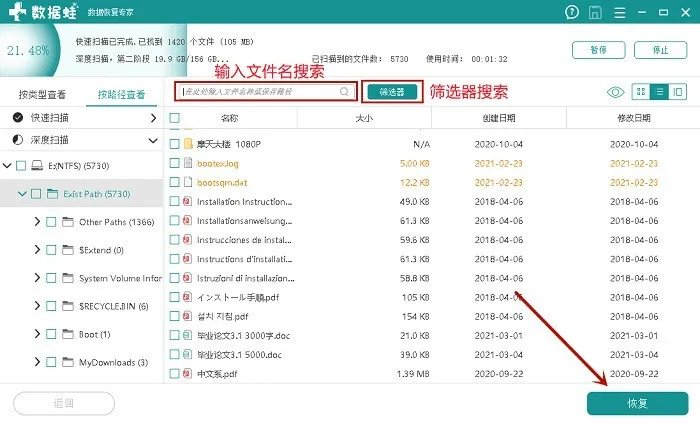
Task: Select the インストール手順.pdf file row
Action: click(433, 297)
